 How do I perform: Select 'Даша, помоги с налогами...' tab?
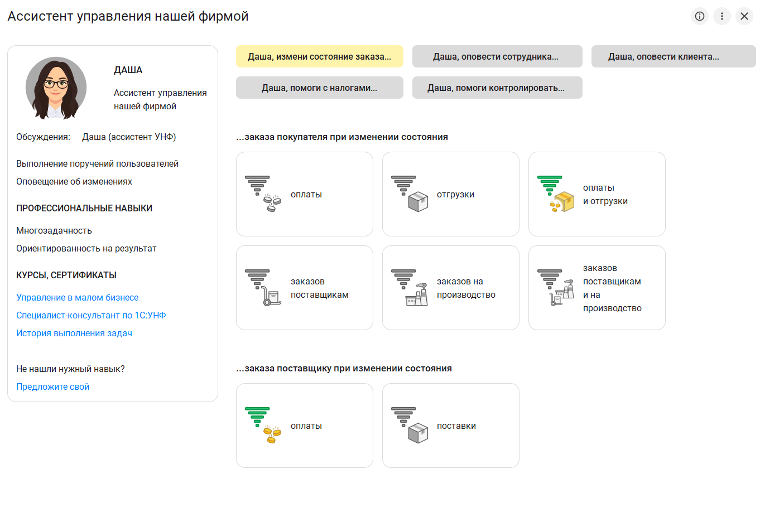(319, 88)
